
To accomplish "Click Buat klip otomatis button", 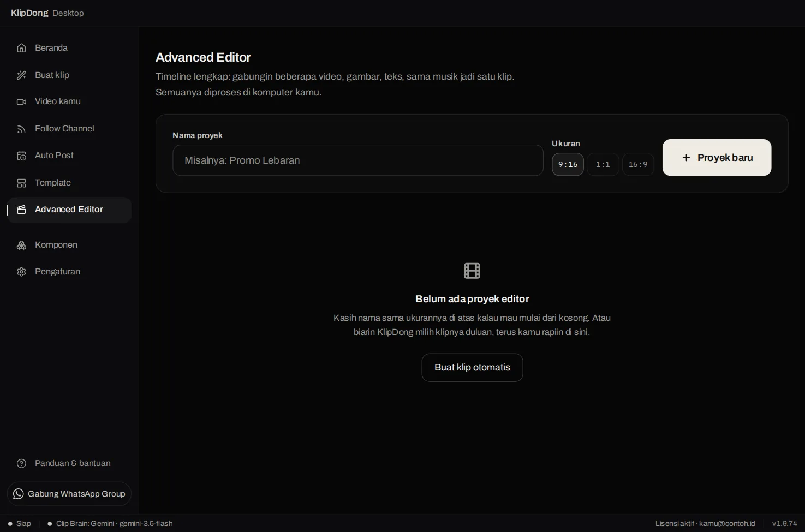I will (472, 368).
